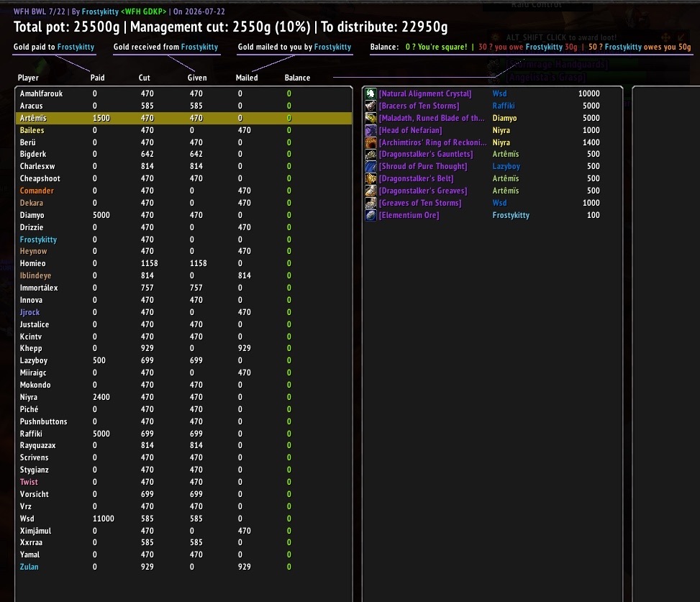The height and width of the screenshot is (602, 700).
Task: Click the 1400 price of Archimtiros' Ring
Action: tap(591, 142)
